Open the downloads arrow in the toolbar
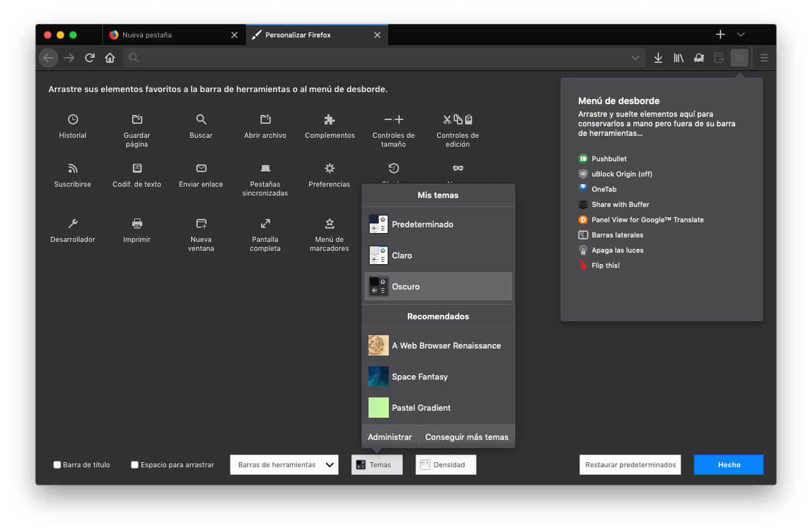The width and height of the screenshot is (812, 532). coord(658,58)
